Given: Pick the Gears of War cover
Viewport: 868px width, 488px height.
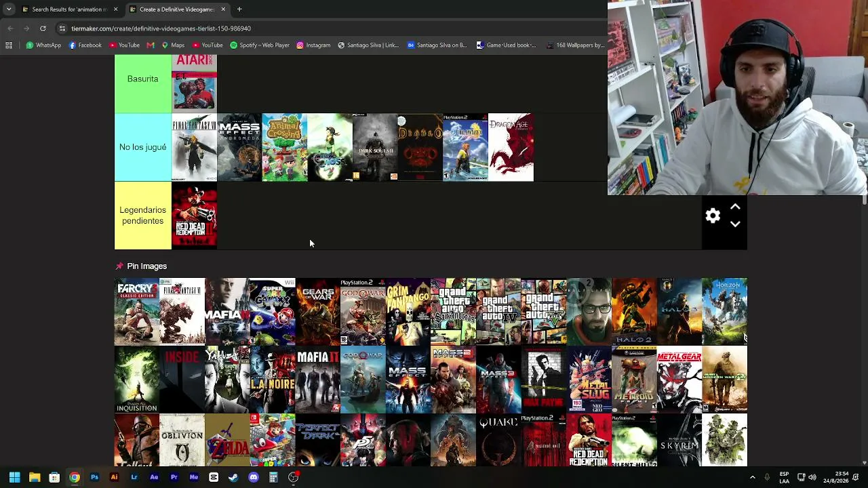Looking at the screenshot, I should (318, 312).
